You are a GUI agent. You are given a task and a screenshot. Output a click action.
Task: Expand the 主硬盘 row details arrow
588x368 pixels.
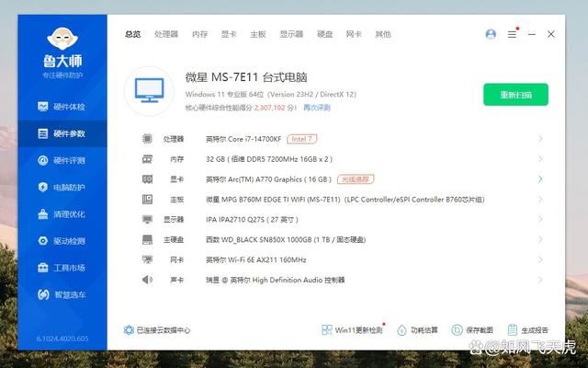(x=540, y=239)
